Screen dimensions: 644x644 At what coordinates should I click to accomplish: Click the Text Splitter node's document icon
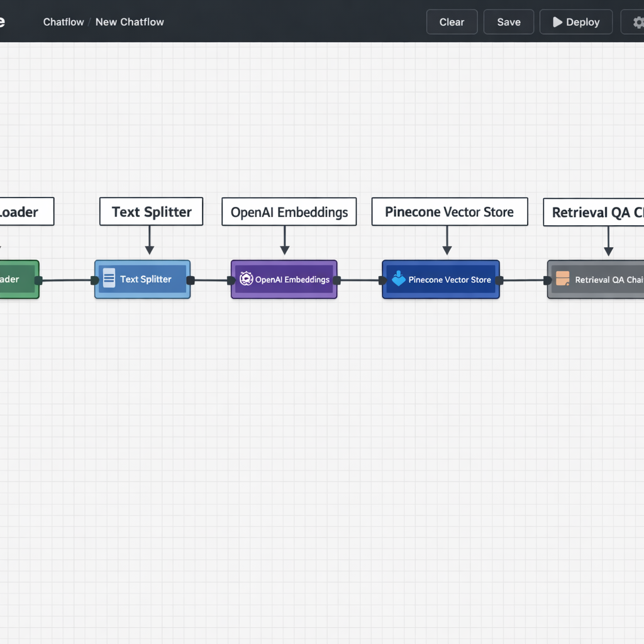[109, 278]
